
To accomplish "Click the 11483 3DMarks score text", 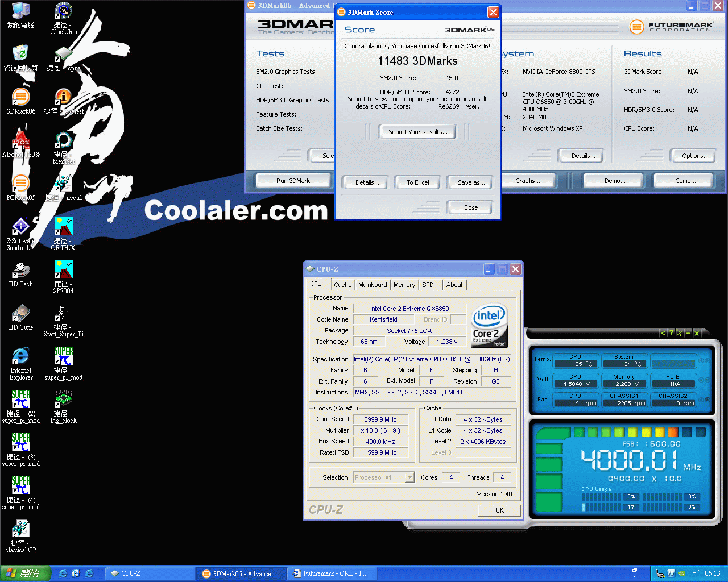I will 417,61.
